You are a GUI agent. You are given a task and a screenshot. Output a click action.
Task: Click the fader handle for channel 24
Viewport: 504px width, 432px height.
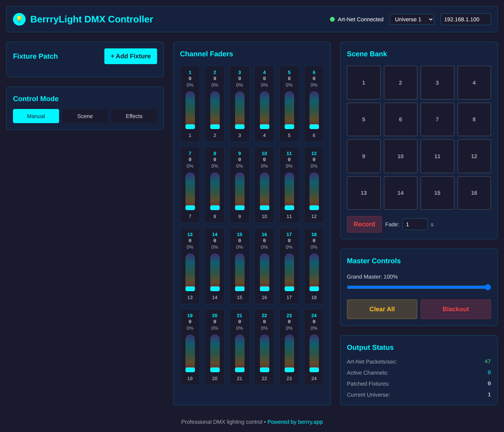point(314,369)
